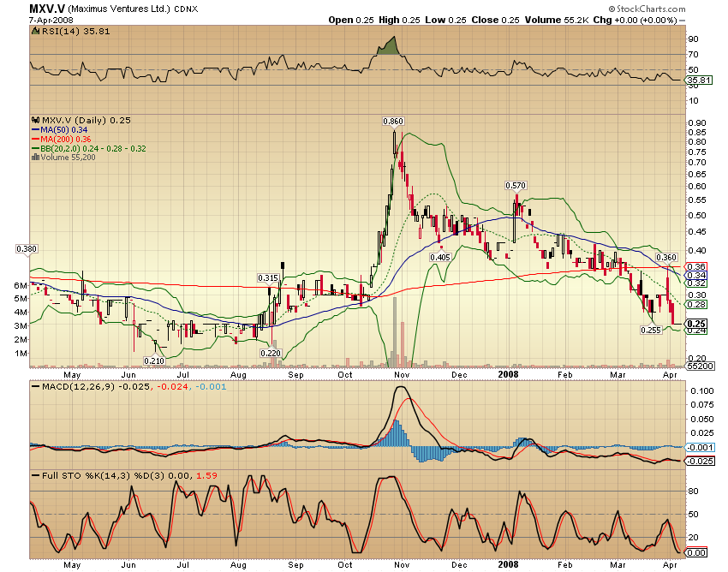Click the Open 0.25 quote value

[351, 20]
